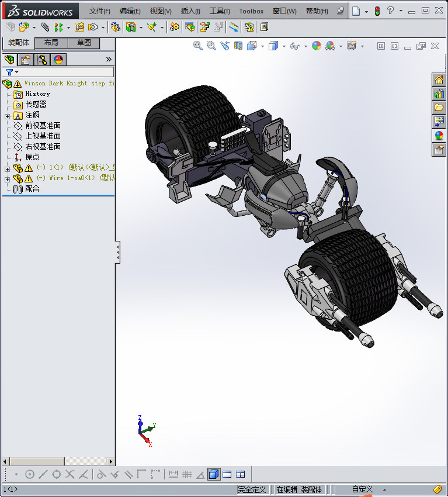
Task: Click the traffic light Rebuild icon
Action: (x=377, y=11)
